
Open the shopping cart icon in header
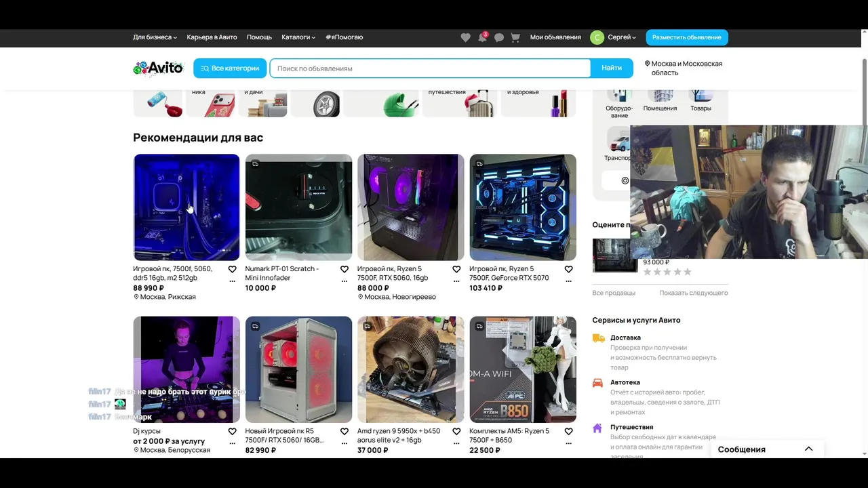pos(515,37)
